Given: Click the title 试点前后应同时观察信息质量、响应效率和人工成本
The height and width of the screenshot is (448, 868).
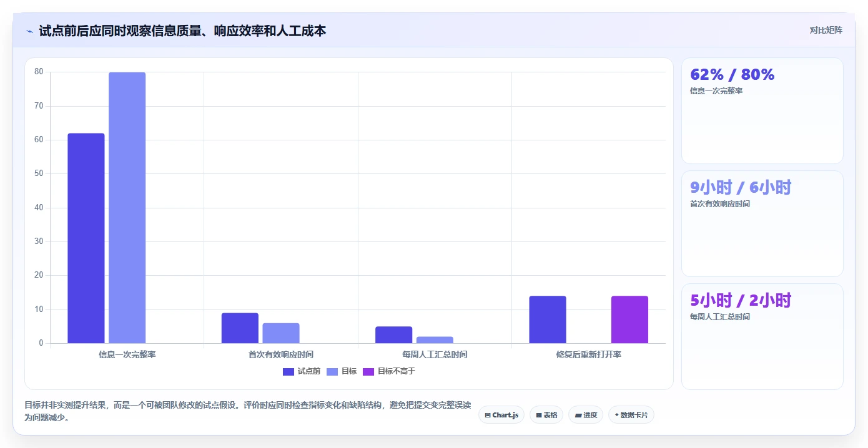Looking at the screenshot, I should (182, 31).
